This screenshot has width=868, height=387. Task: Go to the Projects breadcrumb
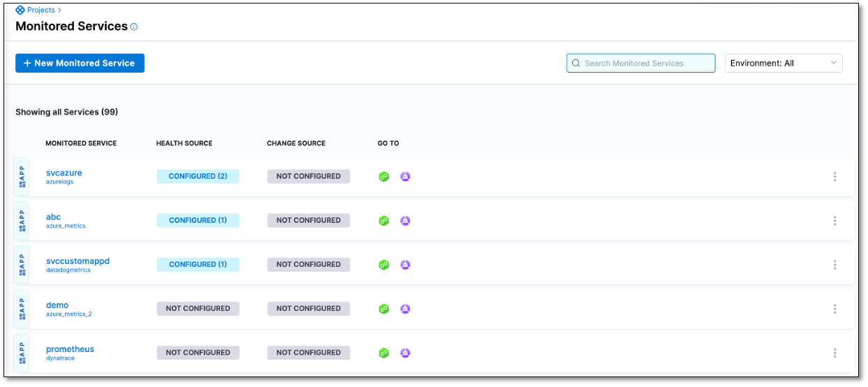40,10
